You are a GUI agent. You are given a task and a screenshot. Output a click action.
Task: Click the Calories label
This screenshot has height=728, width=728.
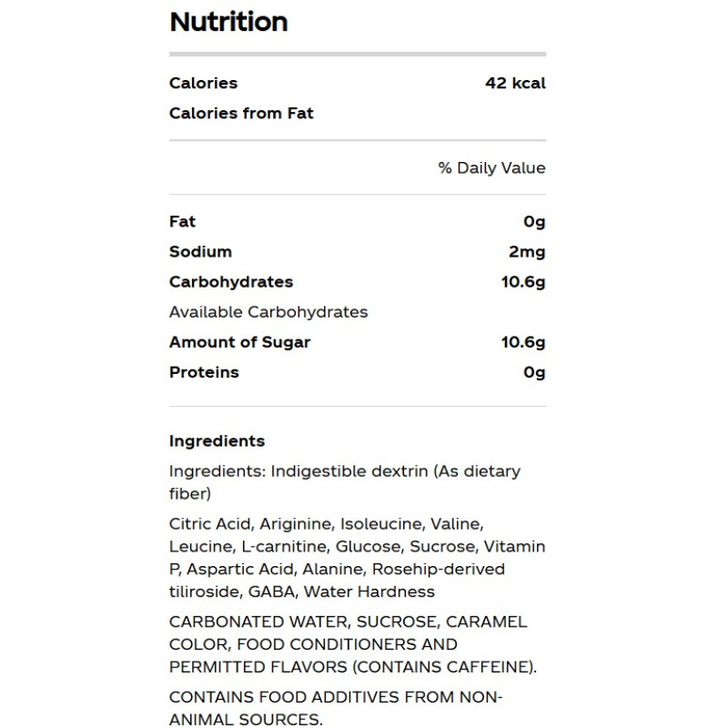[203, 83]
